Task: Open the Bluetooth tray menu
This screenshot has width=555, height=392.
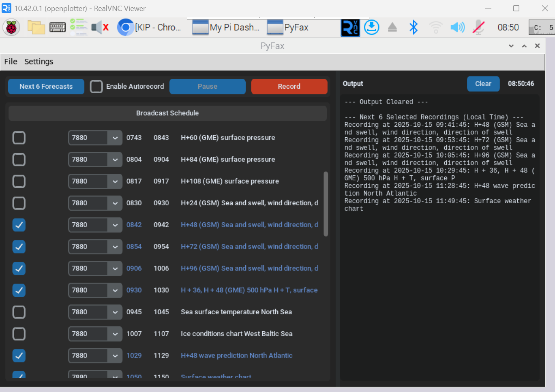Action: [414, 28]
